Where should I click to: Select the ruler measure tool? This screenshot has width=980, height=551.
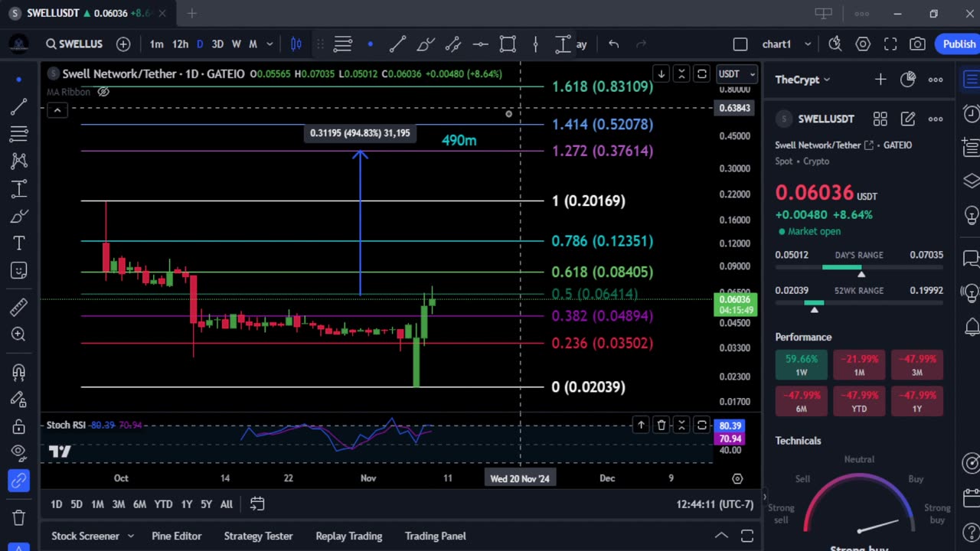click(19, 307)
